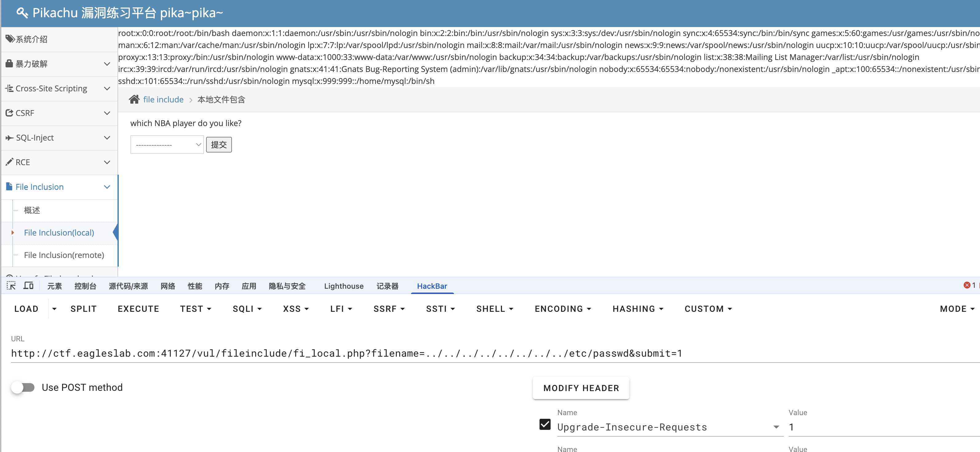980x452 pixels.
Task: Click the 暴力破解 lock icon
Action: (9, 63)
